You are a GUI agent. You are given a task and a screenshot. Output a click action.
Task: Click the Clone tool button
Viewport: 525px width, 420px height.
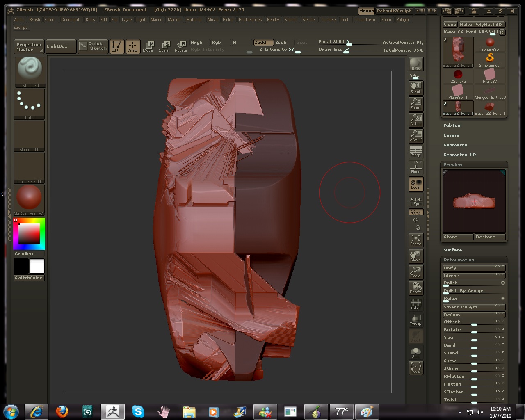(x=450, y=25)
